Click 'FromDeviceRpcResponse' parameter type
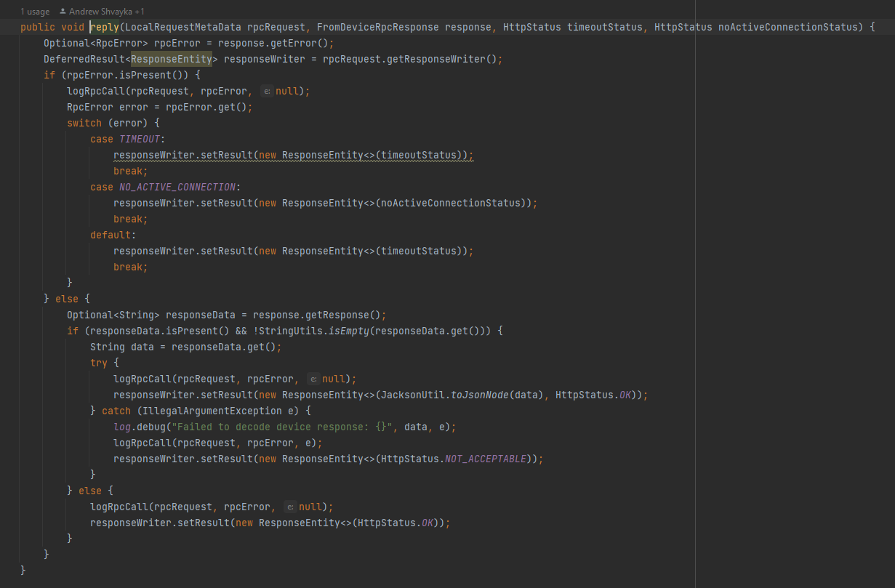This screenshot has height=588, width=895. coord(378,27)
